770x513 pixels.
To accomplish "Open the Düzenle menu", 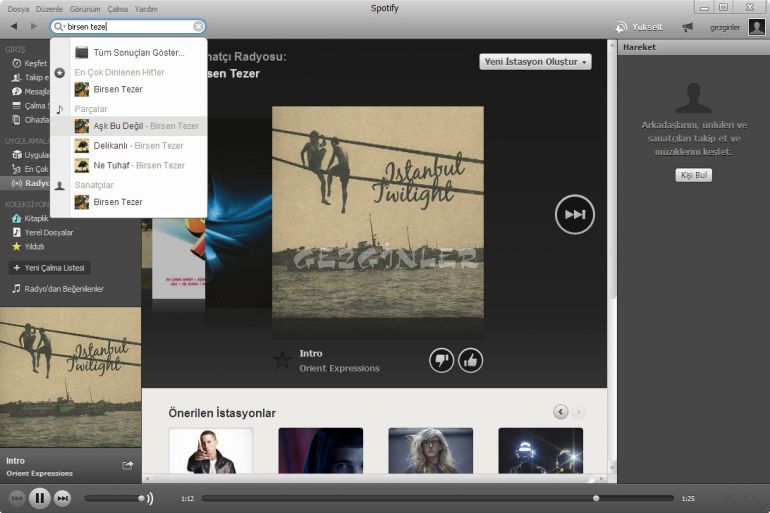I will (x=49, y=9).
